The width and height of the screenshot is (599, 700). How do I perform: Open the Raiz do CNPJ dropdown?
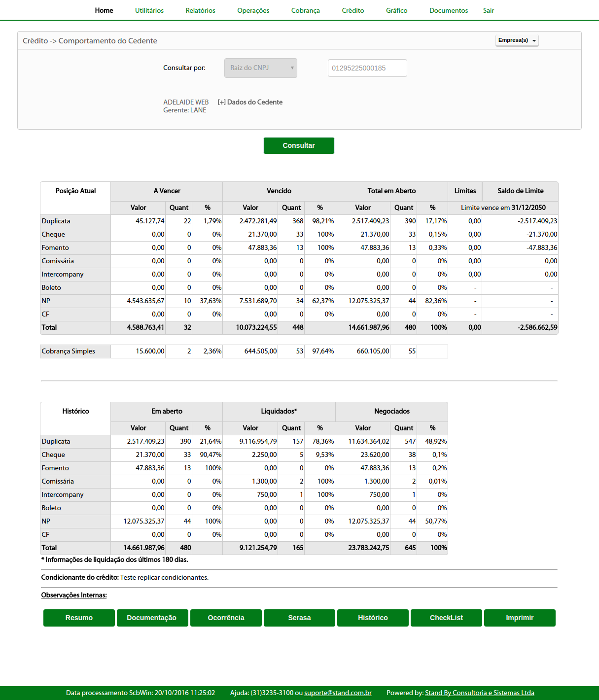(x=260, y=68)
